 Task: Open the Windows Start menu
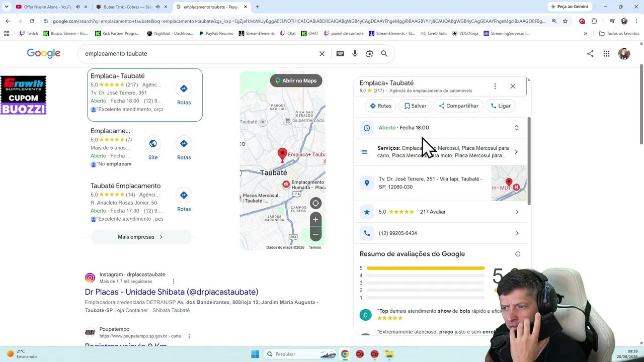255,354
